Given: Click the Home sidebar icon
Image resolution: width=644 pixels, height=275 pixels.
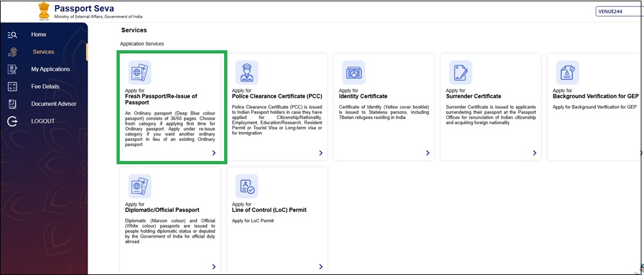Looking at the screenshot, I should (x=12, y=35).
